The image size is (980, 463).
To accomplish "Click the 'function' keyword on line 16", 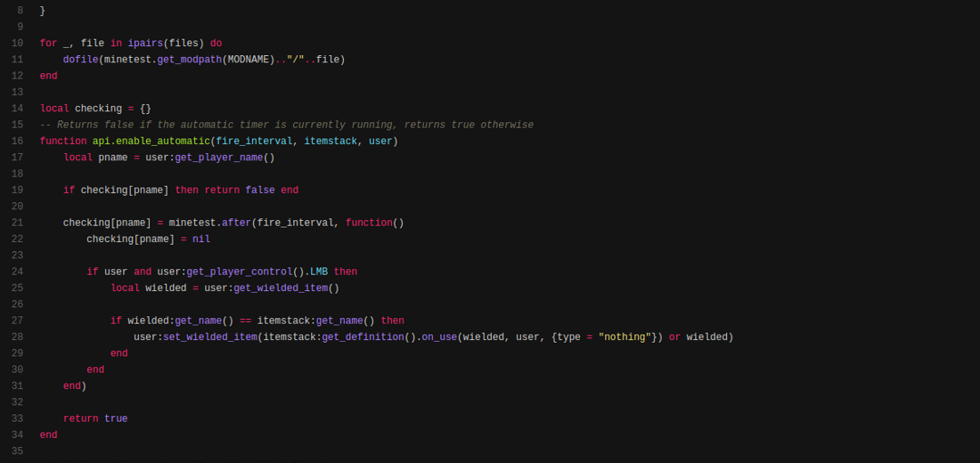I will [x=63, y=142].
